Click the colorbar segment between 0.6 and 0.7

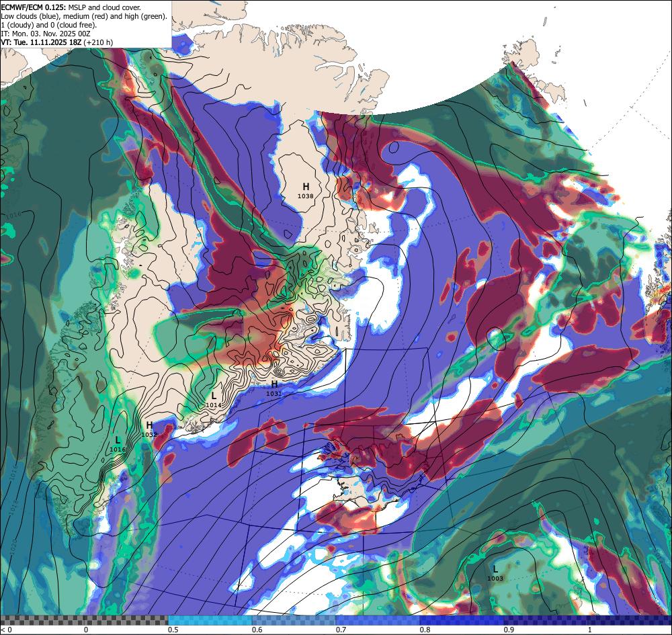click(x=294, y=620)
